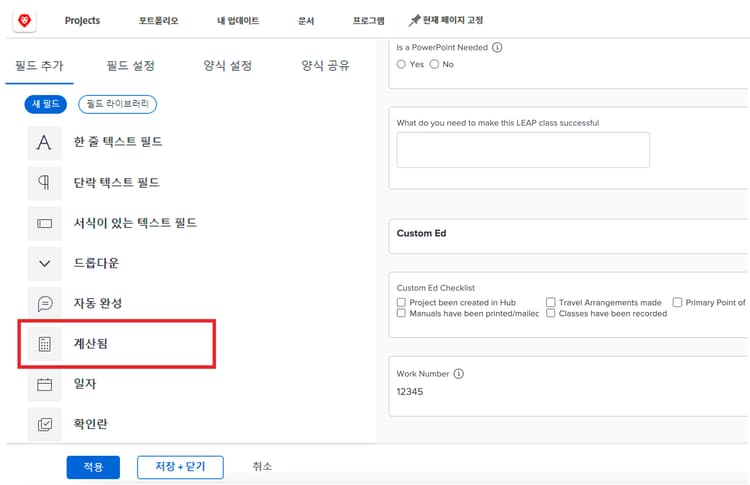Open the Projects menu
Viewport: 750px width, 485px height.
coord(82,21)
